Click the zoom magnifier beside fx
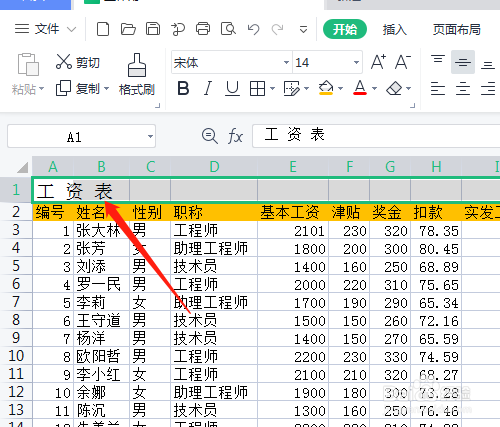 [210, 136]
